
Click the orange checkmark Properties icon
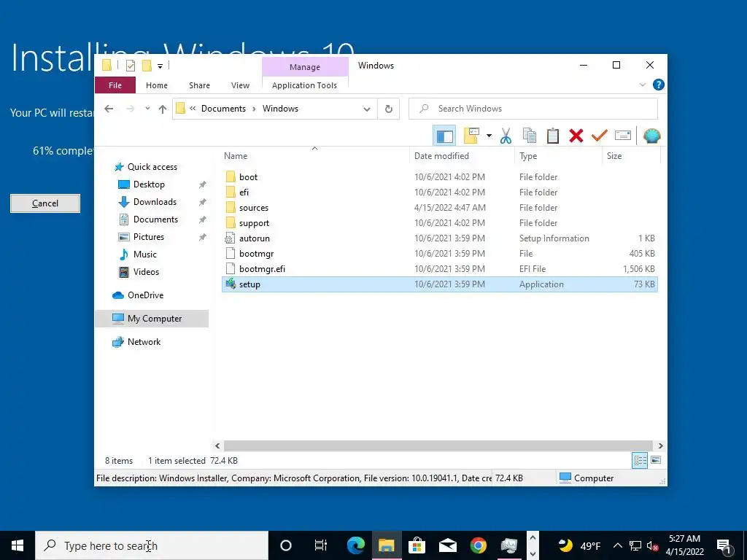point(600,136)
